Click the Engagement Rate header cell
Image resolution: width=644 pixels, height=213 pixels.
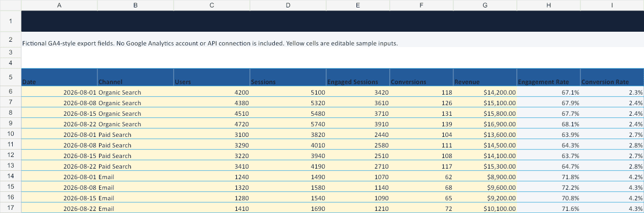click(549, 77)
